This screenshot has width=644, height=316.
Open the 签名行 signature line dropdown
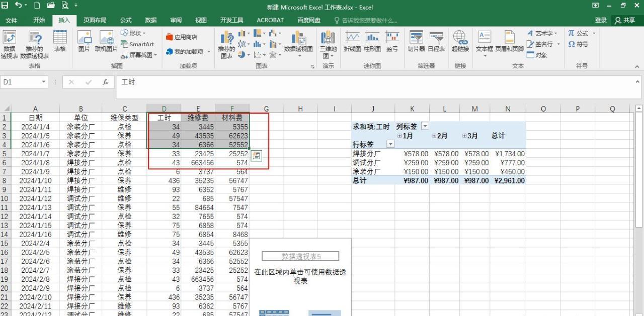542,44
